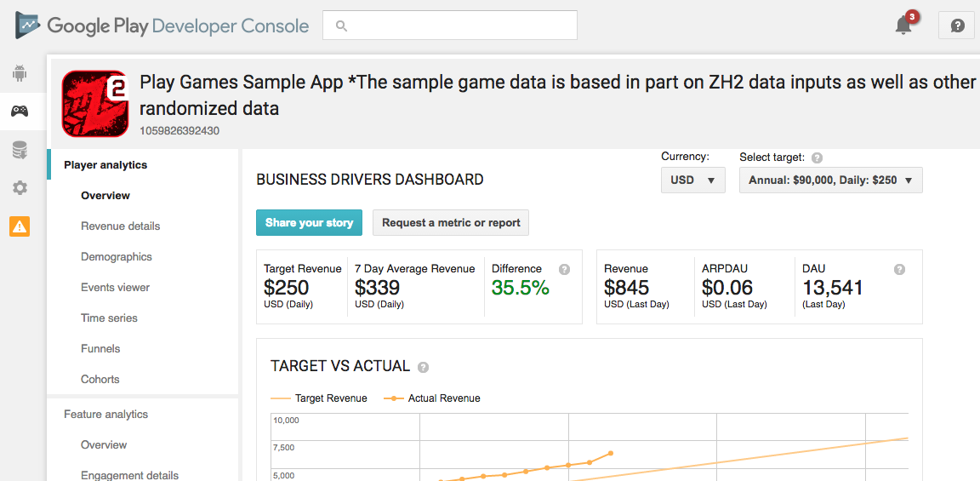The width and height of the screenshot is (980, 481).
Task: Select Demographics in the side menu
Action: [117, 257]
